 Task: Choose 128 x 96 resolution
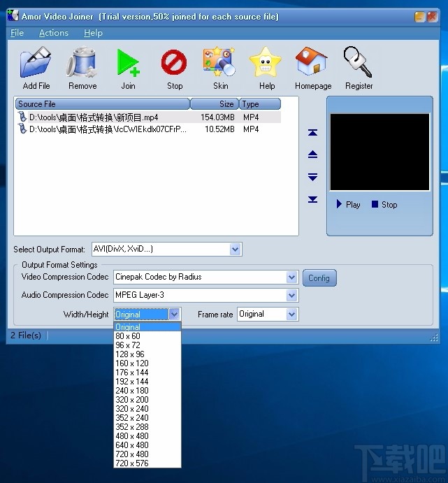click(x=147, y=354)
